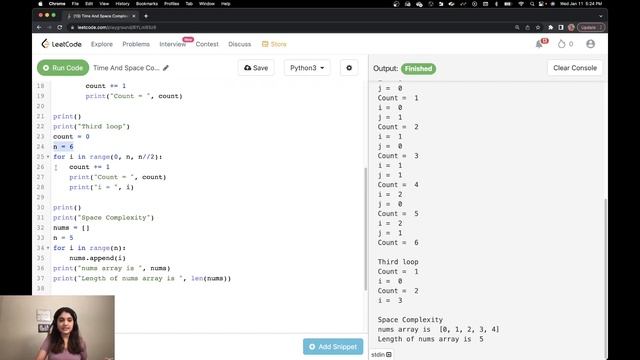Toggle the stdin panel
The height and width of the screenshot is (360, 640).
click(381, 354)
